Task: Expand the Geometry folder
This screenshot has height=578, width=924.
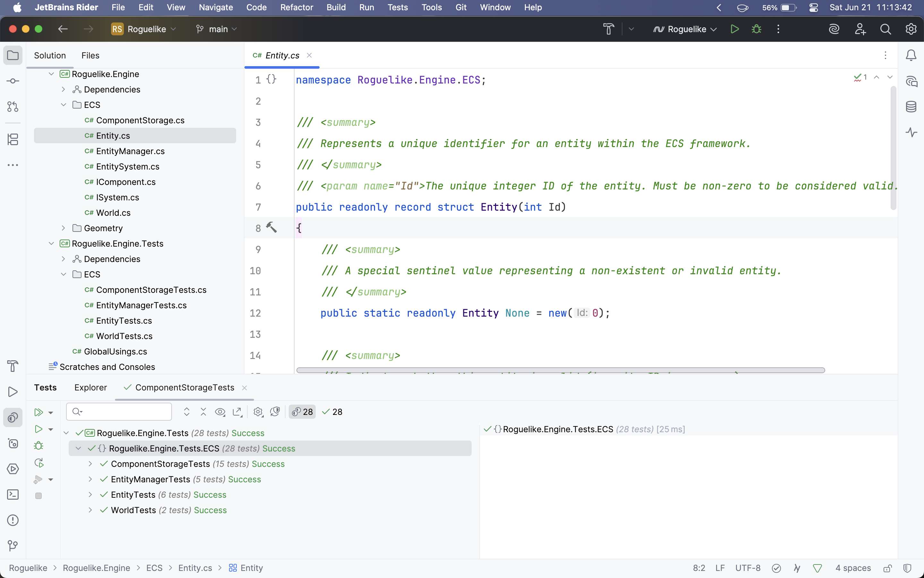Action: tap(64, 228)
